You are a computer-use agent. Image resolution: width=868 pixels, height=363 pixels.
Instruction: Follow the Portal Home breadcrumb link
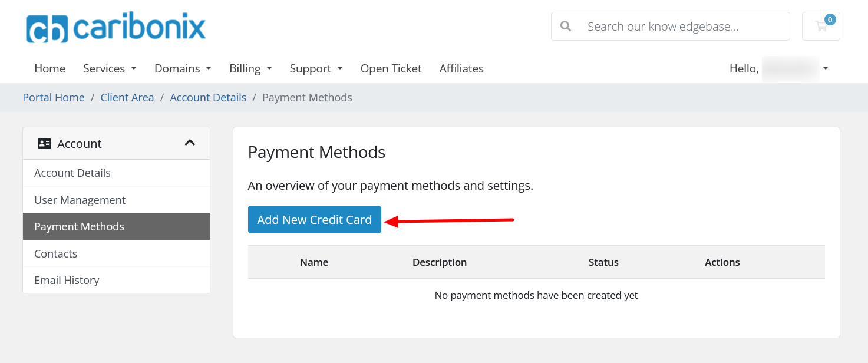(54, 98)
